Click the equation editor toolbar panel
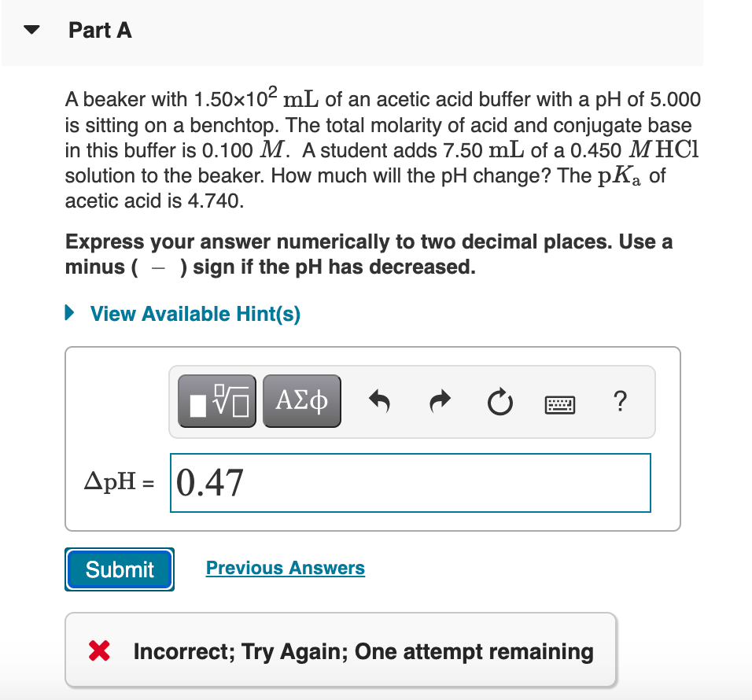Image resolution: width=752 pixels, height=700 pixels. pyautogui.click(x=411, y=400)
